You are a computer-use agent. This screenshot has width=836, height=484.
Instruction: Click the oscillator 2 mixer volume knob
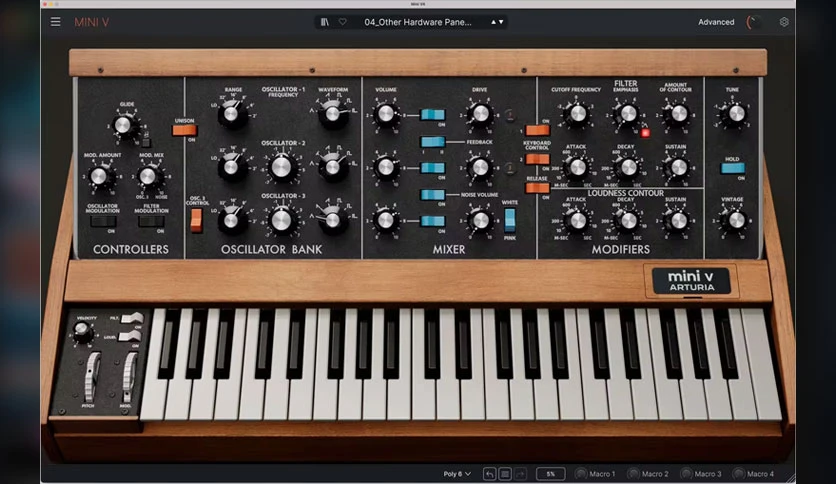click(385, 167)
